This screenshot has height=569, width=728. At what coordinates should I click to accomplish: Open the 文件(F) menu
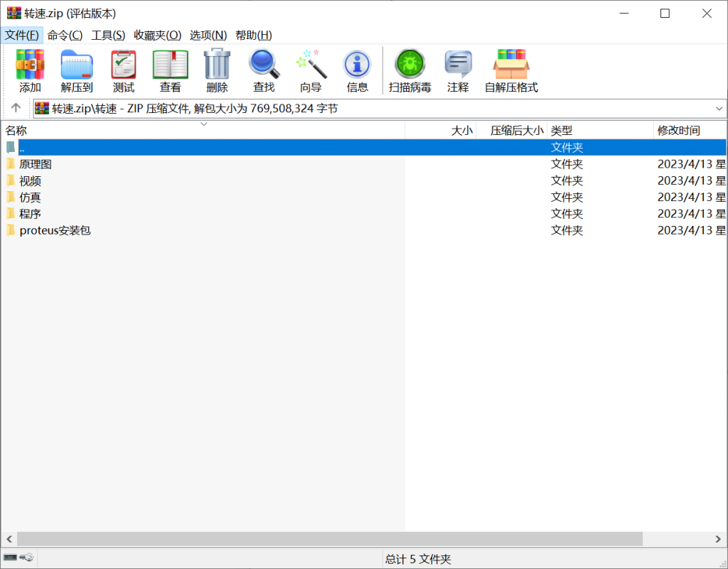click(x=22, y=35)
